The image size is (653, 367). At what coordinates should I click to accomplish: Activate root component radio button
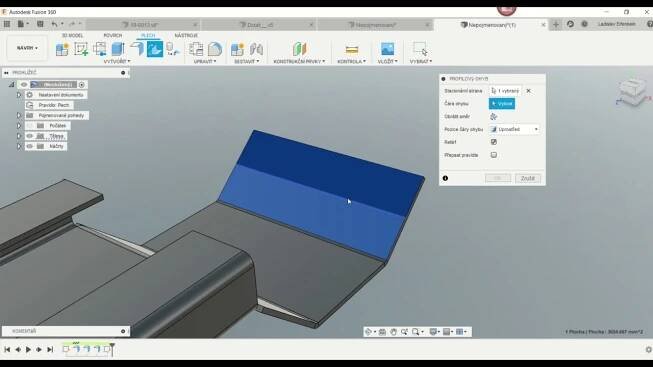pos(82,85)
